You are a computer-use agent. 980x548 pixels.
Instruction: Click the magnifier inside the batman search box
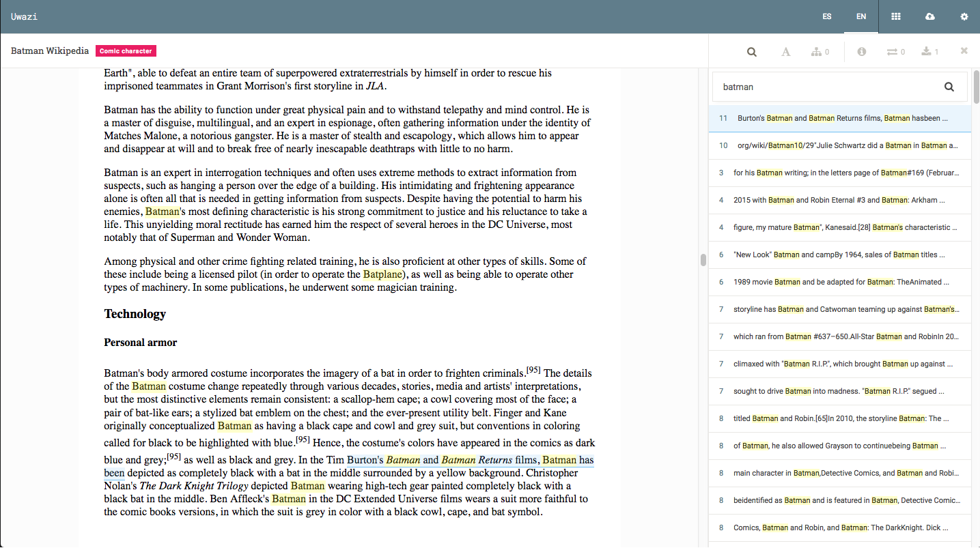(x=949, y=87)
